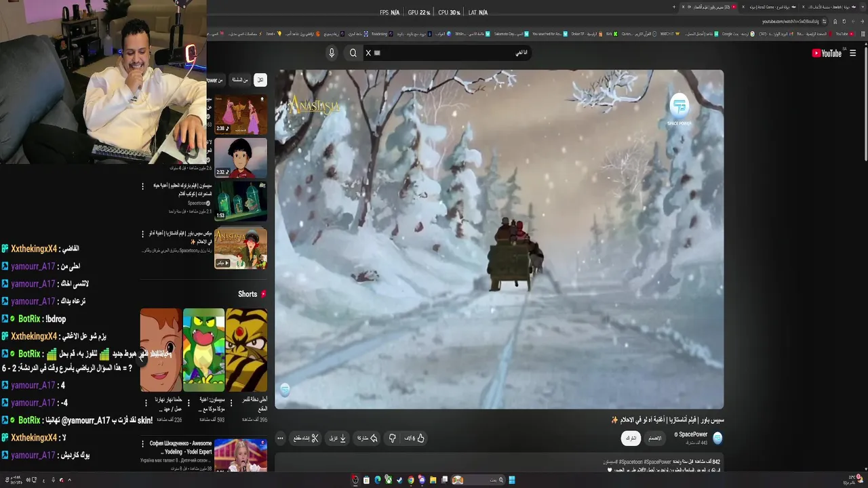
Task: Open Microsoft Edge from the taskbar
Action: [378, 480]
